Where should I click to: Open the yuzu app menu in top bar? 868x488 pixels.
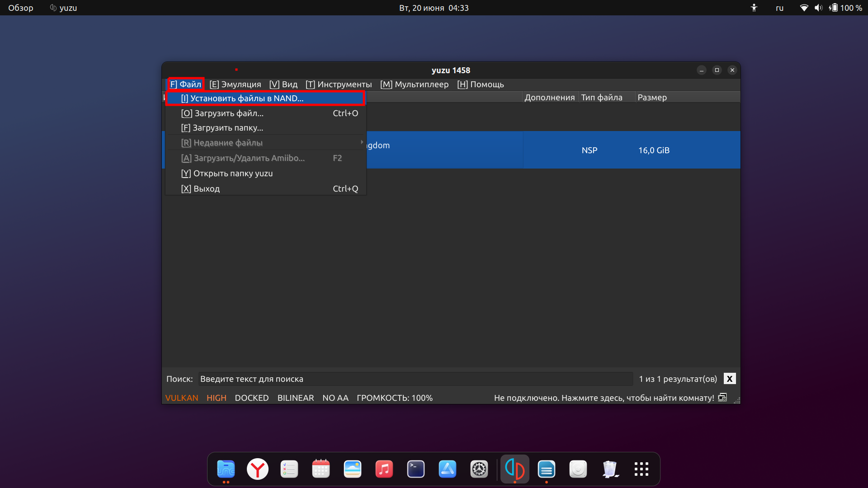(x=63, y=8)
